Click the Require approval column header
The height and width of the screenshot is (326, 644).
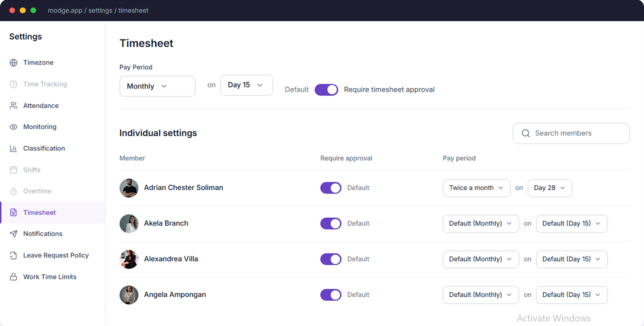346,158
